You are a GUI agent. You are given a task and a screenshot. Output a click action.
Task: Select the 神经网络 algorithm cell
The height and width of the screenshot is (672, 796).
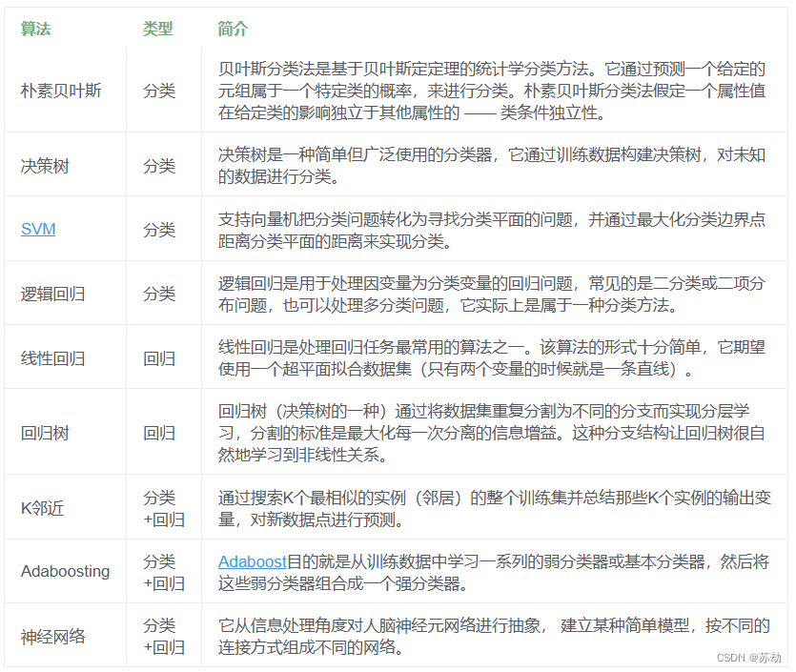(x=52, y=636)
